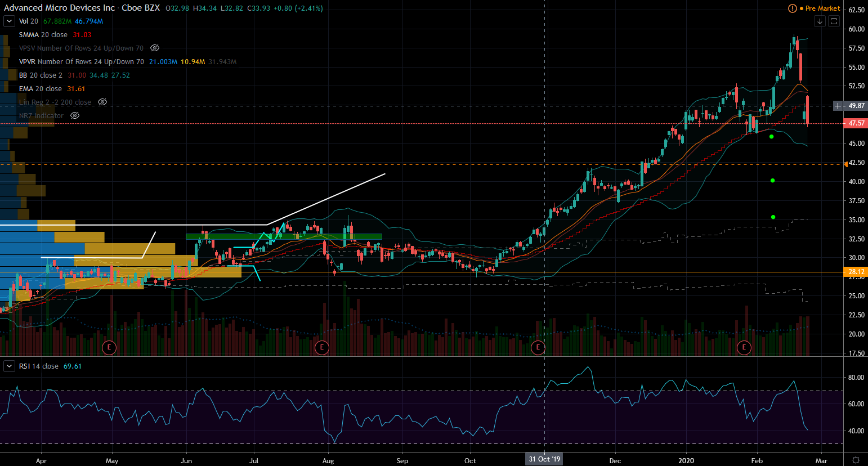
Task: Click the Dec label on time axis
Action: coord(615,460)
